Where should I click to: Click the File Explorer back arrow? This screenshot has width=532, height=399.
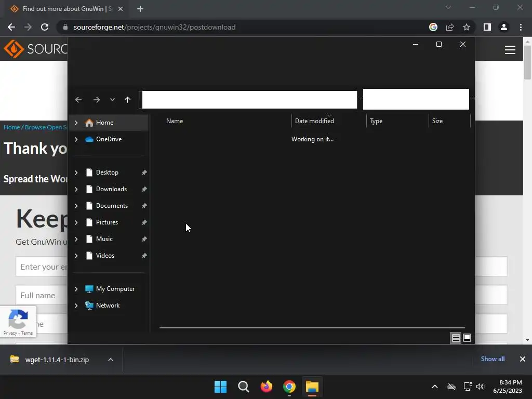click(x=78, y=100)
